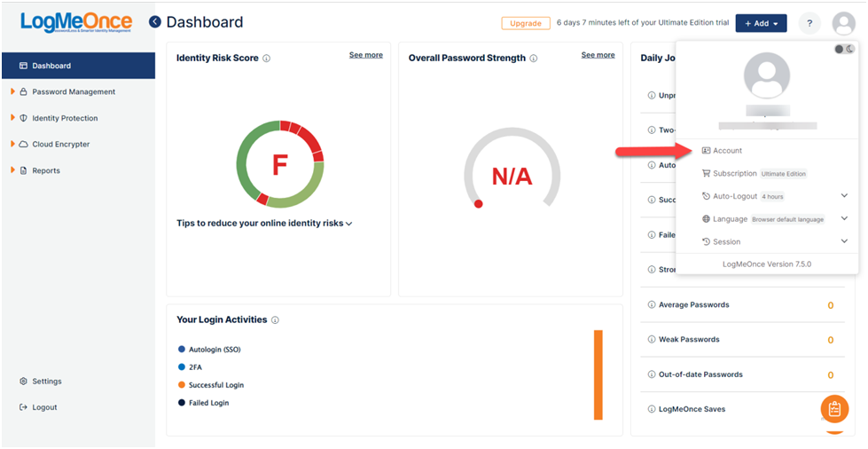Image resolution: width=868 pixels, height=449 pixels.
Task: Click info icon beside LogMeOnce Saves
Action: 652,409
